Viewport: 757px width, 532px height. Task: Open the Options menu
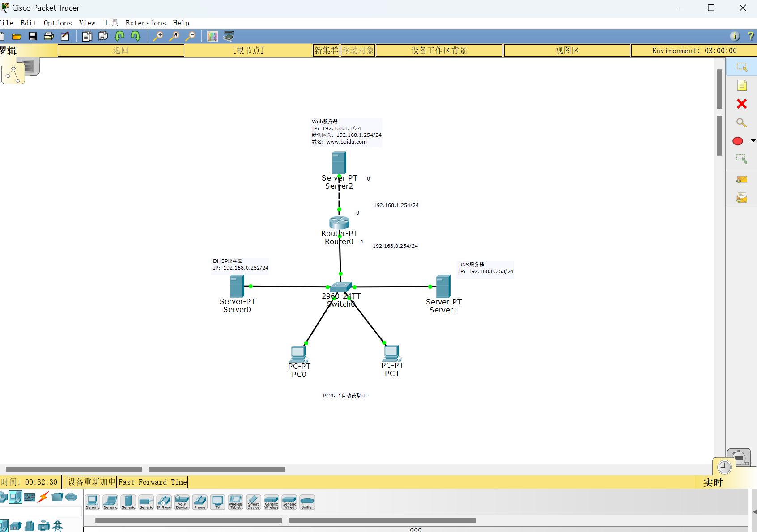[58, 23]
